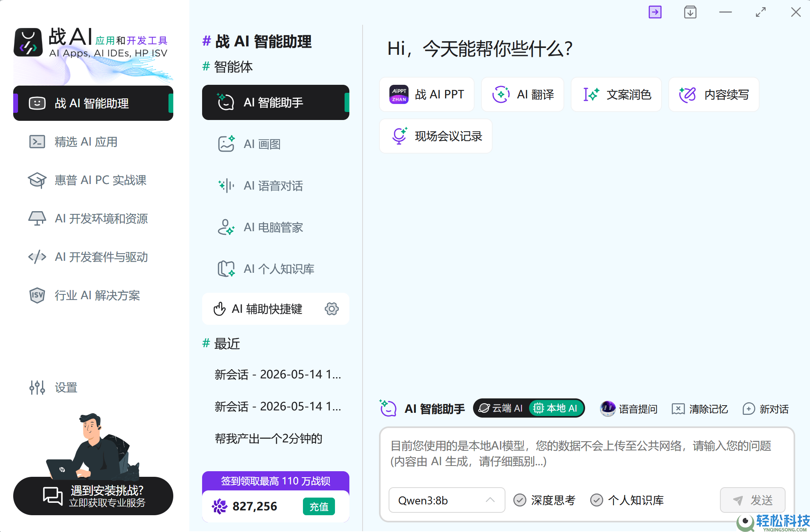This screenshot has width=810, height=532.
Task: Open AI 开发套件与驱动
Action: (x=93, y=257)
